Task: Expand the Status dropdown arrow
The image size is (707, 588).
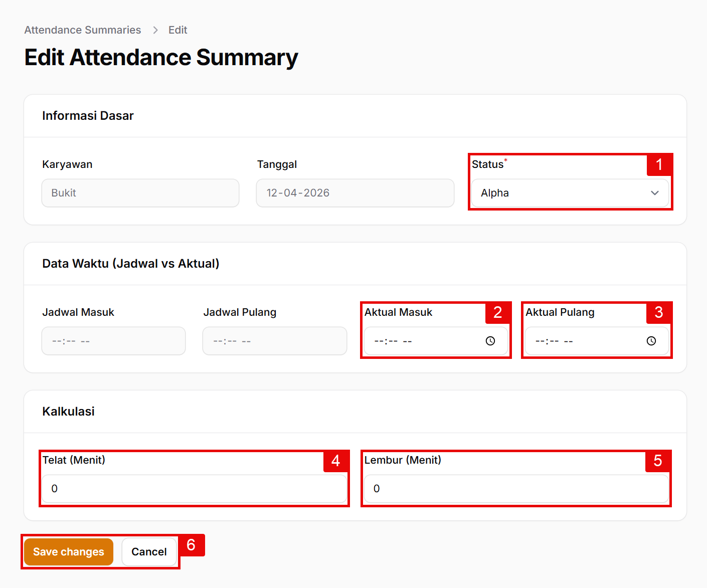Action: coord(654,193)
